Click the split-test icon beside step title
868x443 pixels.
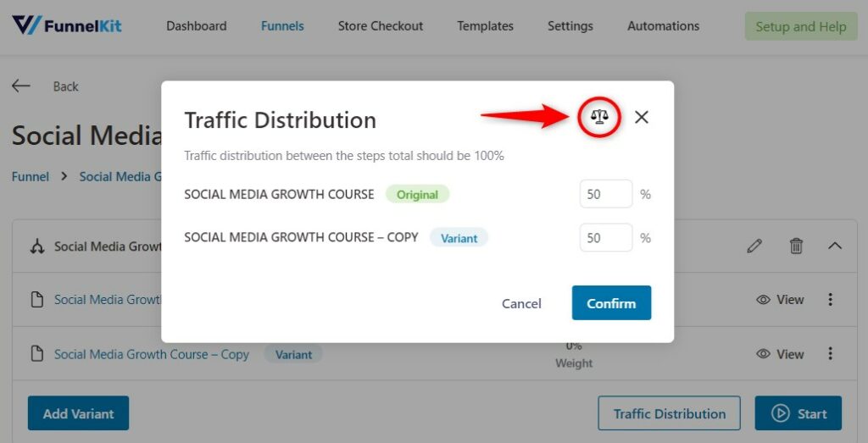pyautogui.click(x=37, y=246)
